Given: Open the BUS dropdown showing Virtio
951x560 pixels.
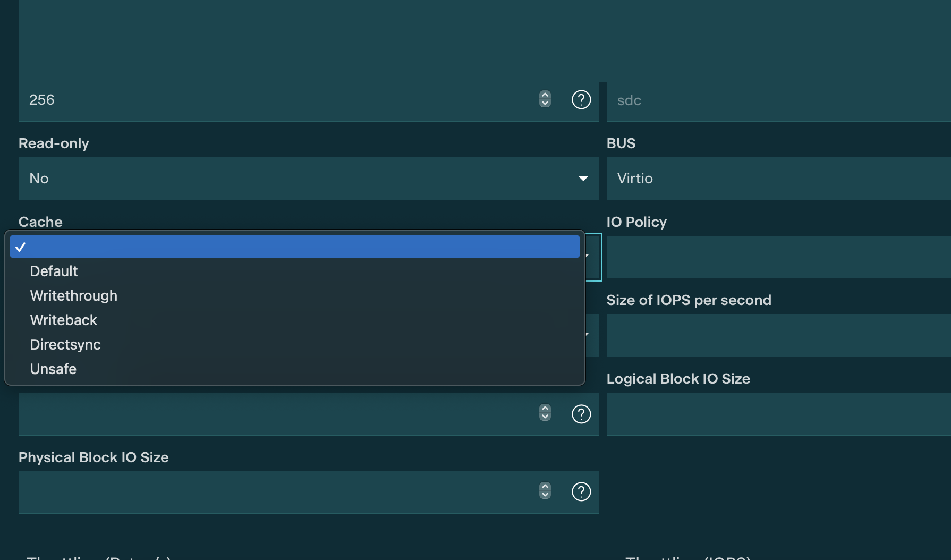Looking at the screenshot, I should click(x=778, y=179).
